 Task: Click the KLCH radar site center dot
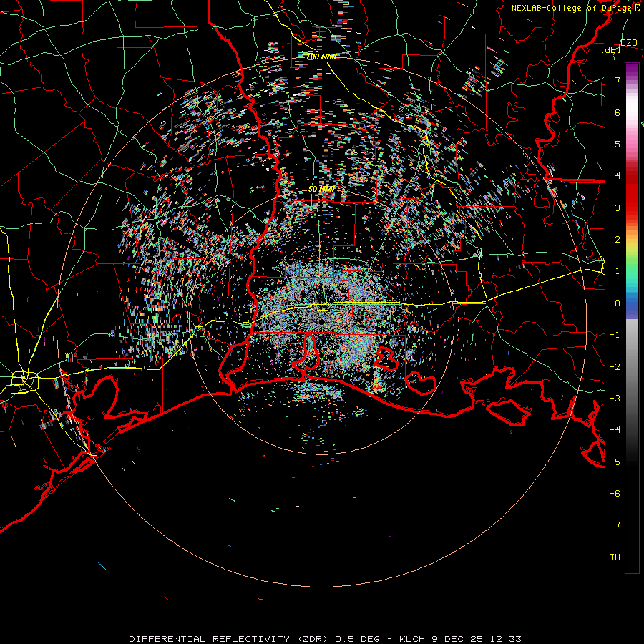(321, 321)
